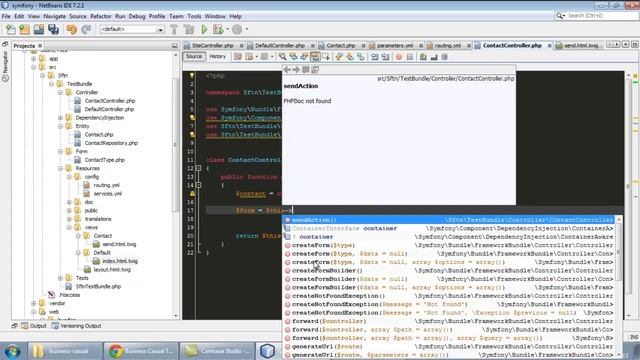Click the Clean and Build icon
The height and width of the screenshot is (360, 640).
(x=189, y=29)
